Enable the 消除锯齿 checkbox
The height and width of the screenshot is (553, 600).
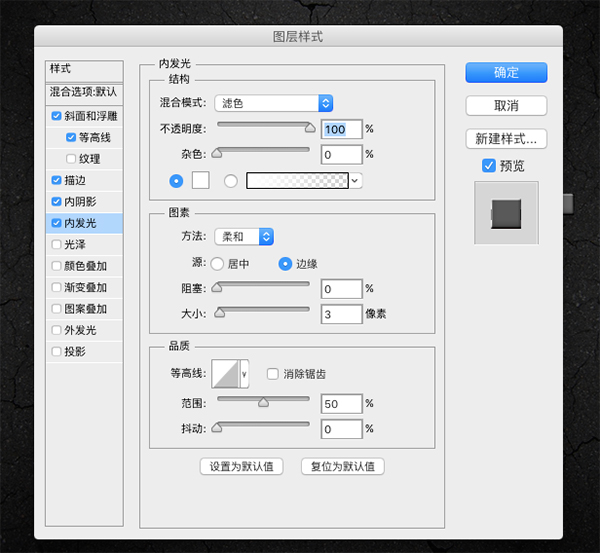(x=272, y=373)
